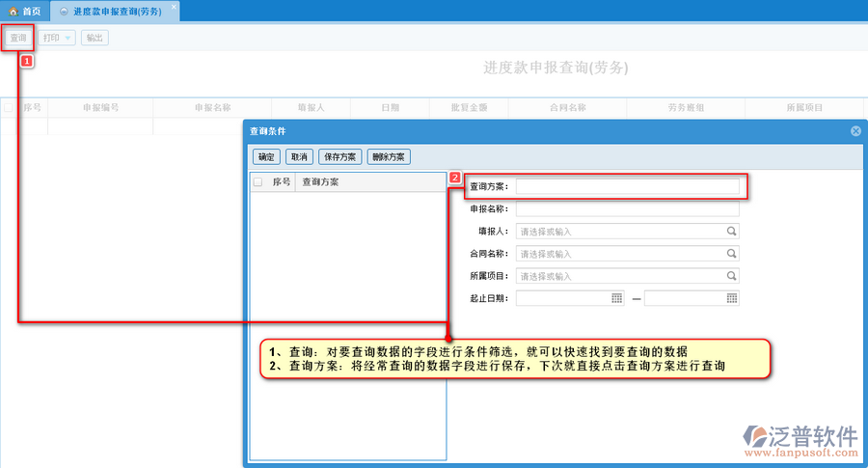Close the 进度款申报查询(劳务) tab
868x468 pixels.
[174, 7]
